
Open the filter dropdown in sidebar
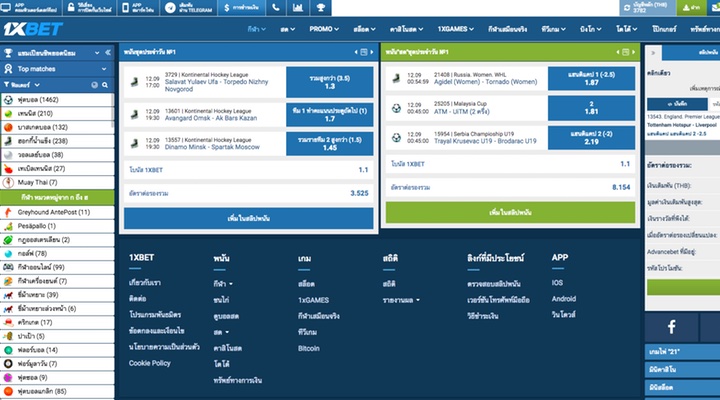[x=22, y=85]
